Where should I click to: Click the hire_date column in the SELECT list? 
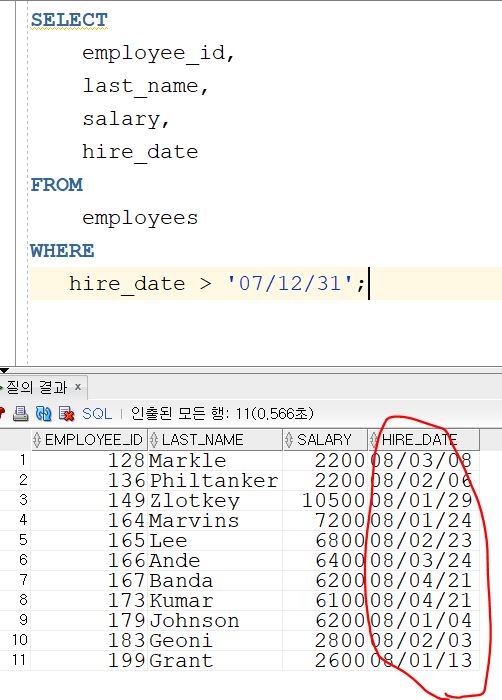[140, 152]
